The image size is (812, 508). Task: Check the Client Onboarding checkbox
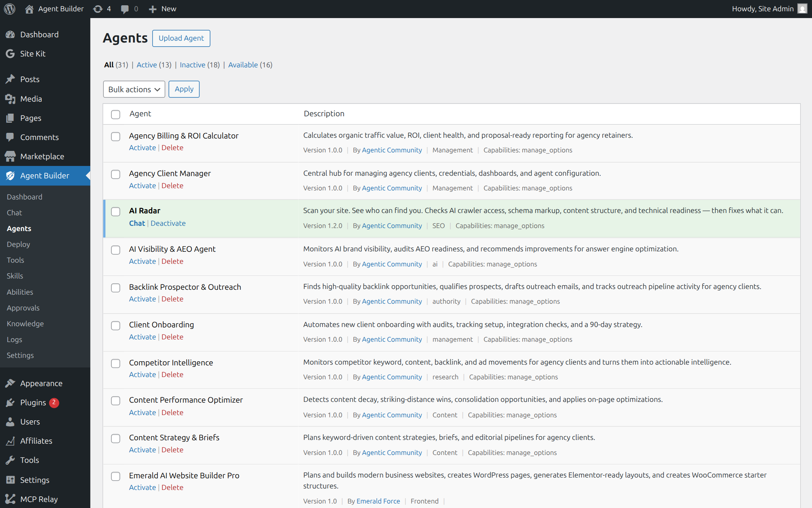point(116,325)
